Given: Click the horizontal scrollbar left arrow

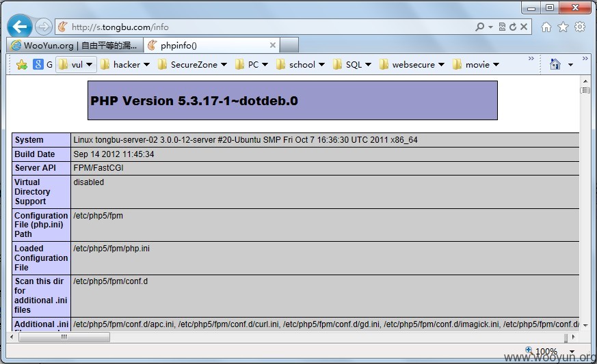Looking at the screenshot, I should pos(12,337).
